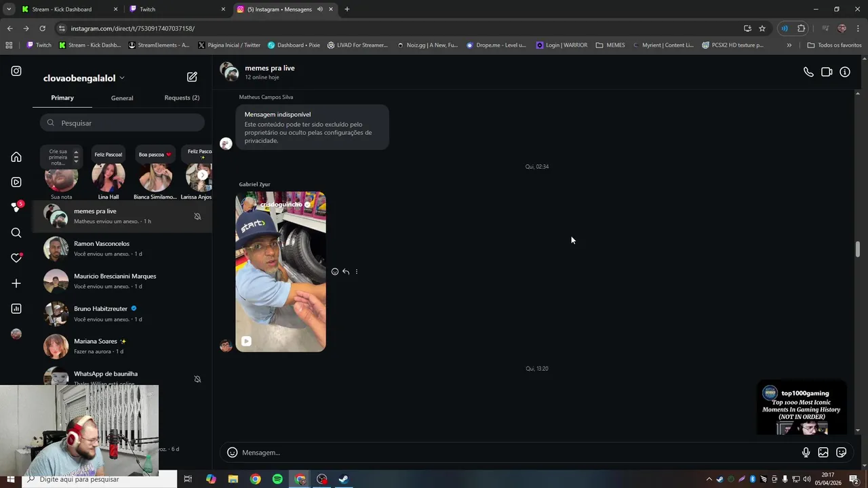Attach a photo with image icon

(823, 453)
